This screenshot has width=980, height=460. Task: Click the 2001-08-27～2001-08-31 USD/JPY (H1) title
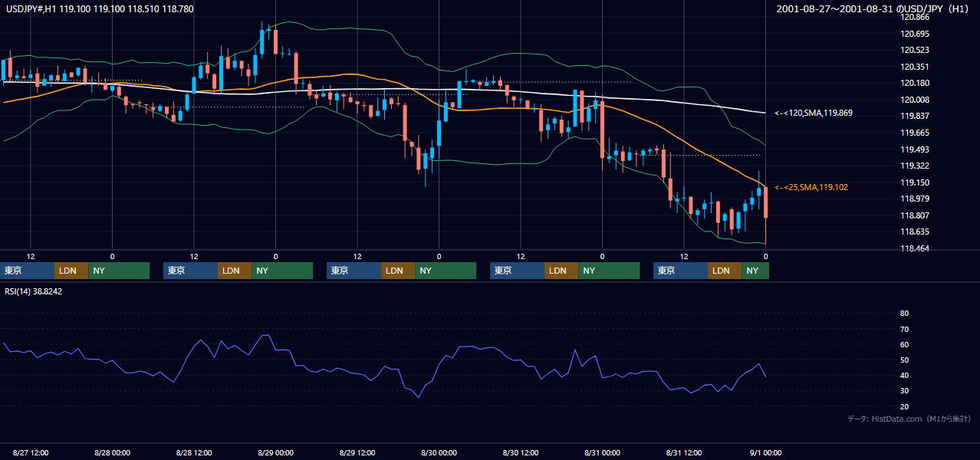point(873,8)
